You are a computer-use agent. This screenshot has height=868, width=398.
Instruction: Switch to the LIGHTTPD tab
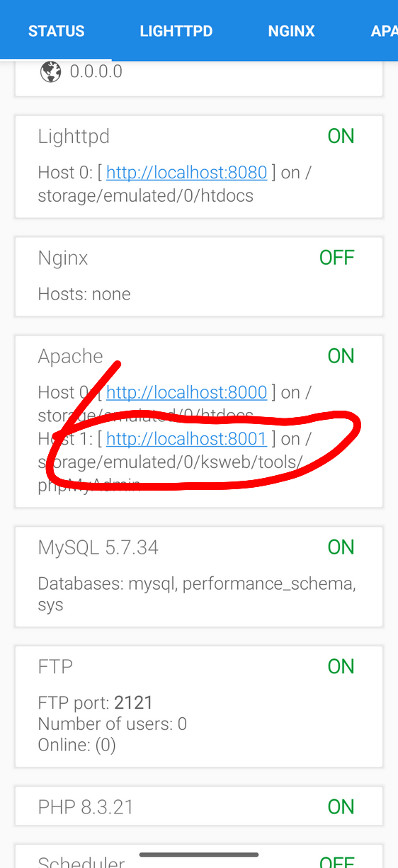176,31
